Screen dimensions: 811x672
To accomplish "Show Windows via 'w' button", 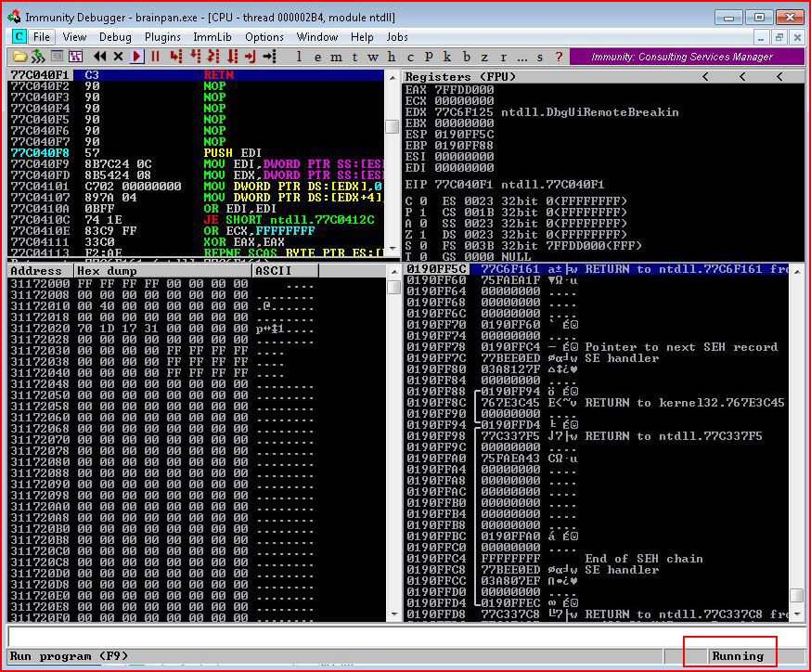I will (x=373, y=57).
